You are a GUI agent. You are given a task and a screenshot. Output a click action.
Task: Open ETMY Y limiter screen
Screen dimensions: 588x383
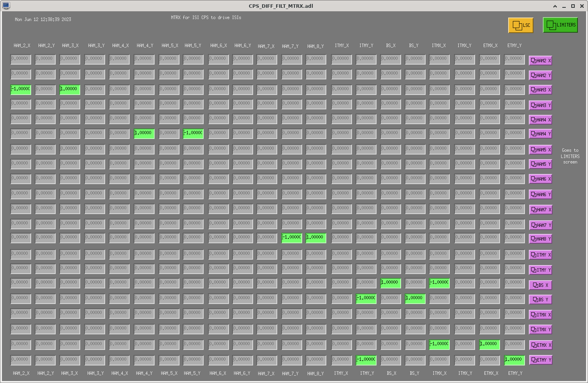(540, 360)
